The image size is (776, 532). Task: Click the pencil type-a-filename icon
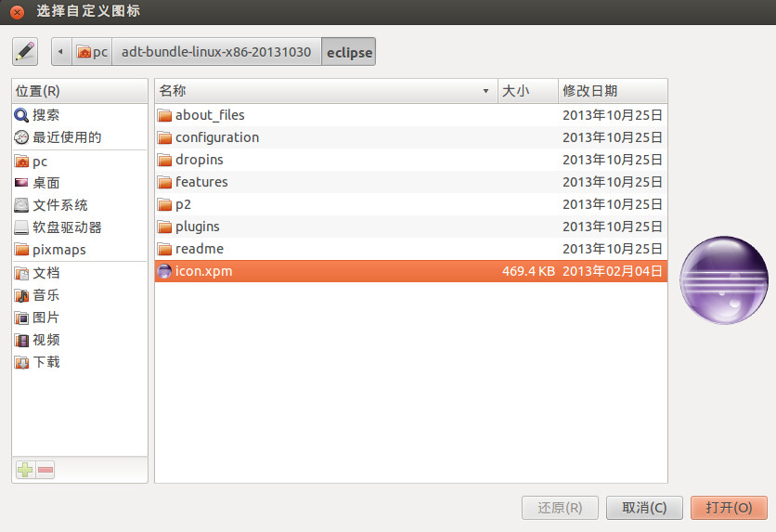pyautogui.click(x=25, y=51)
